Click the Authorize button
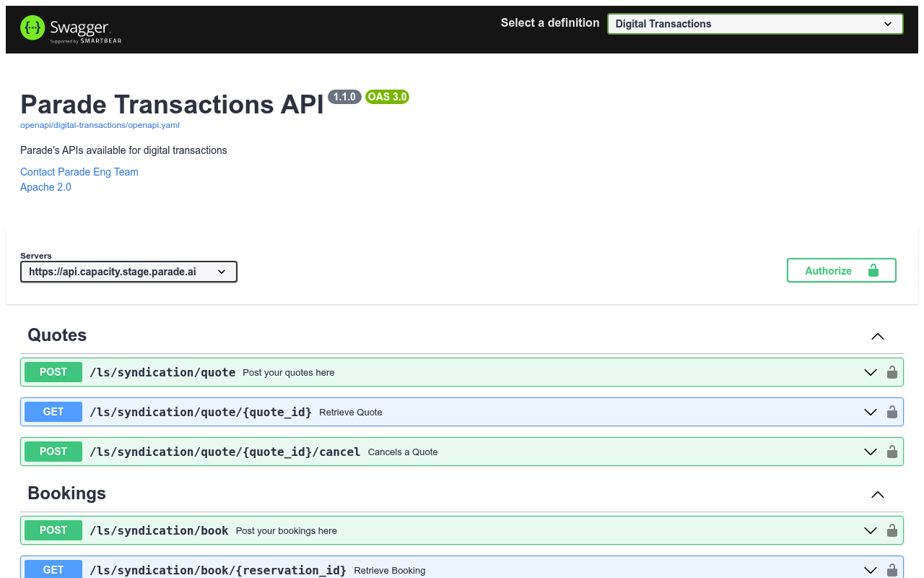 (842, 270)
